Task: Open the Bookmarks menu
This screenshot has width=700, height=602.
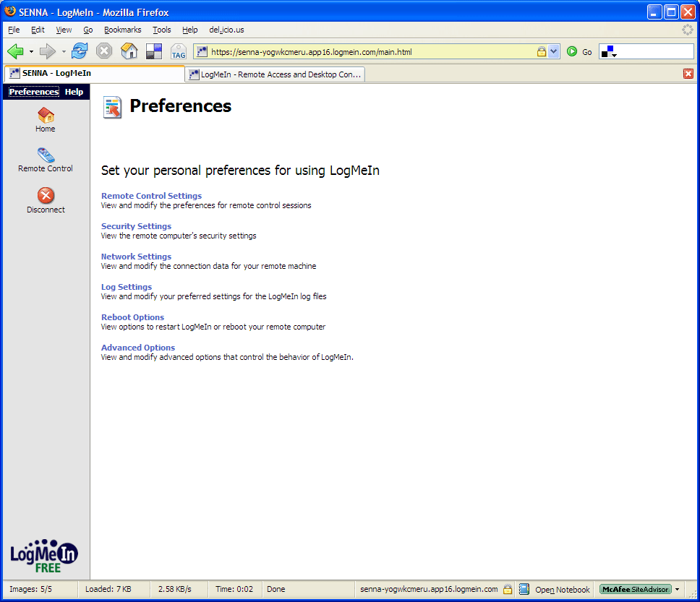Action: [x=123, y=30]
